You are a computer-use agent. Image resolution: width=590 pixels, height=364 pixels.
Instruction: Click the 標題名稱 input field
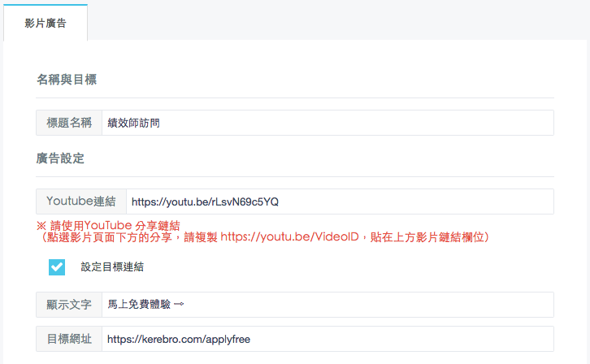(x=327, y=123)
